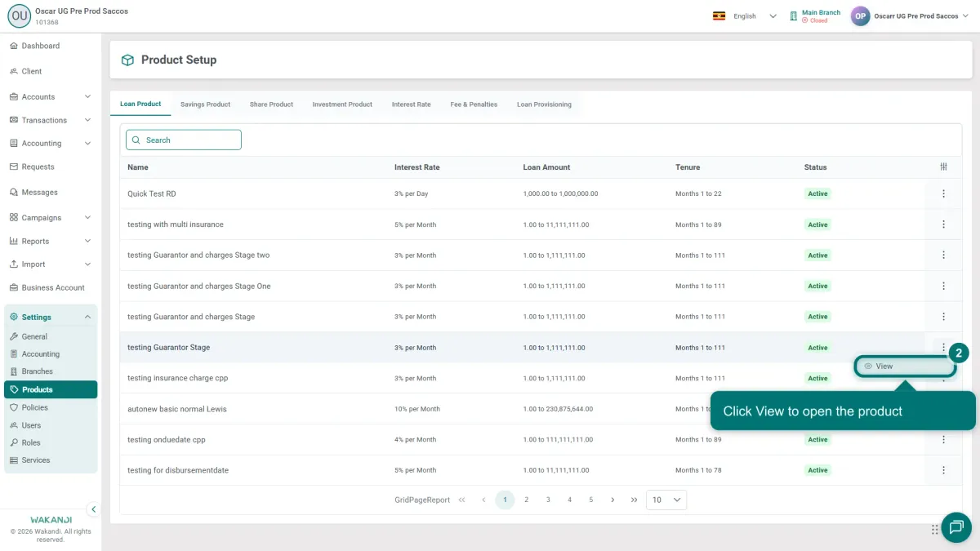This screenshot has height=551, width=980.
Task: Go to page 2 of the grid
Action: click(527, 500)
